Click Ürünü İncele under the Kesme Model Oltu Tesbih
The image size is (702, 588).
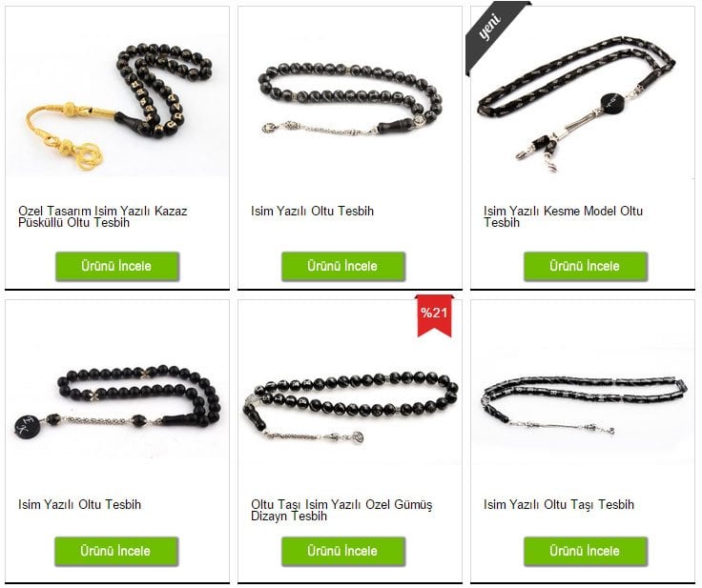pos(586,266)
